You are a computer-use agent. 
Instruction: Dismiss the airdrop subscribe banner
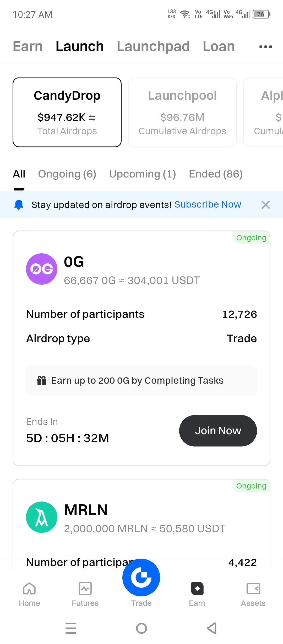(265, 205)
